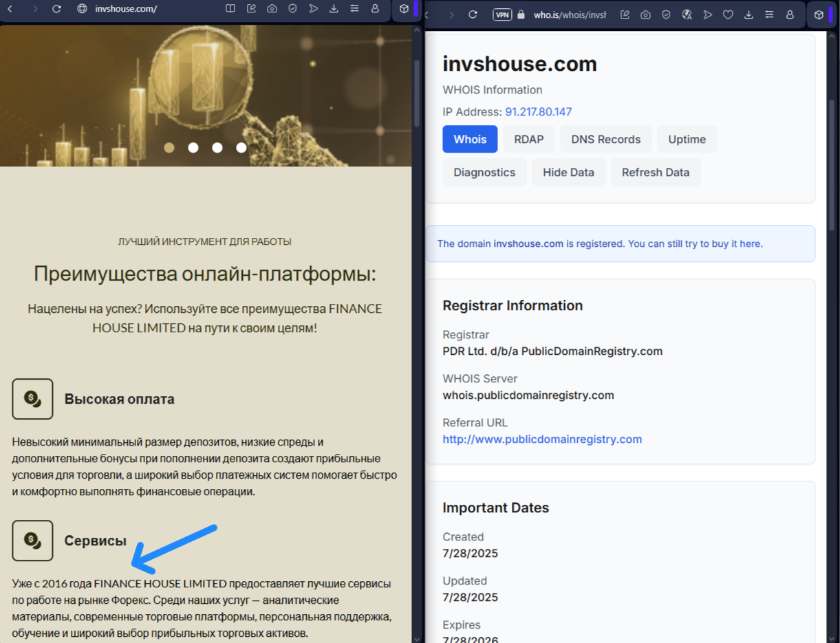Click the Updated date 7/28/2025
This screenshot has height=643, width=840.
(x=470, y=597)
